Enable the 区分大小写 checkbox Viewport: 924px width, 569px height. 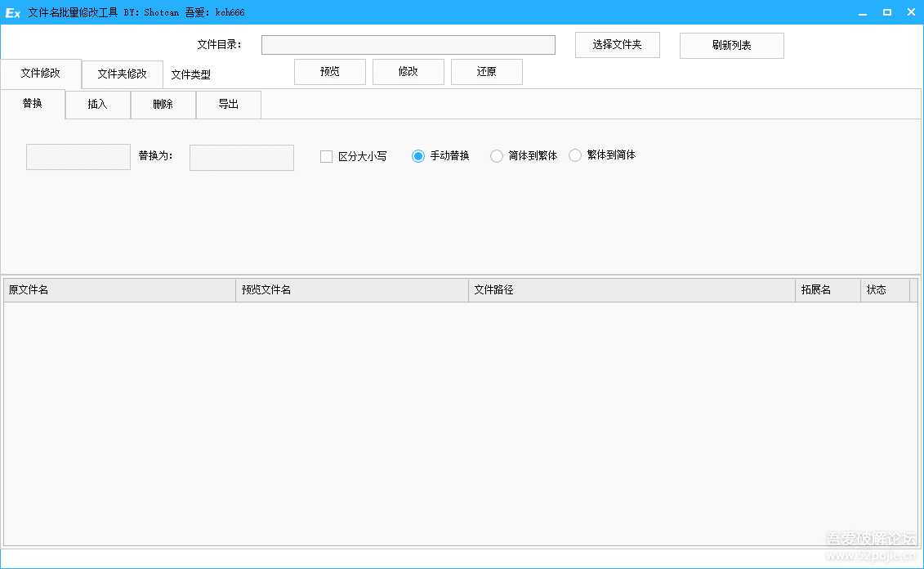325,155
